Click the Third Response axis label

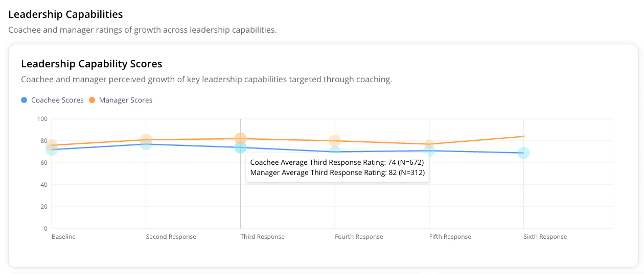tap(262, 237)
